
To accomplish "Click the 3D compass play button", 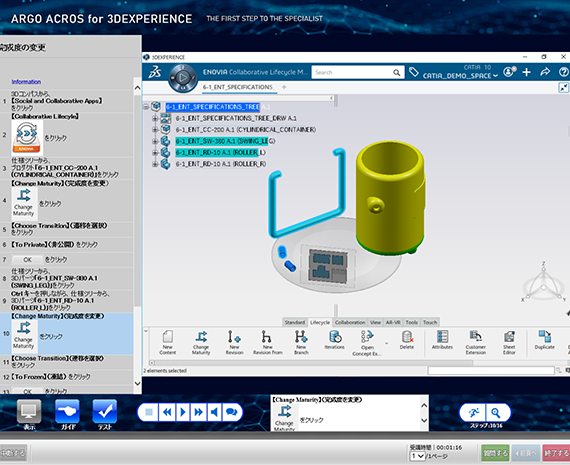I will click(x=183, y=77).
